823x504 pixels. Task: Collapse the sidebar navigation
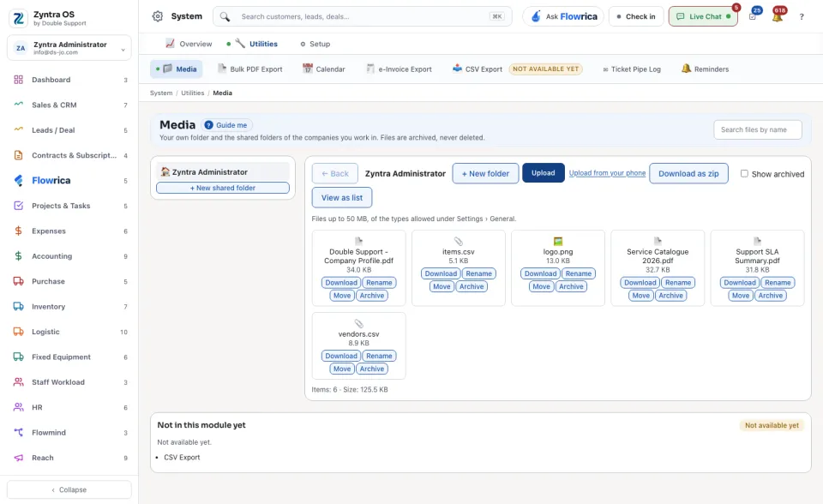click(x=69, y=489)
